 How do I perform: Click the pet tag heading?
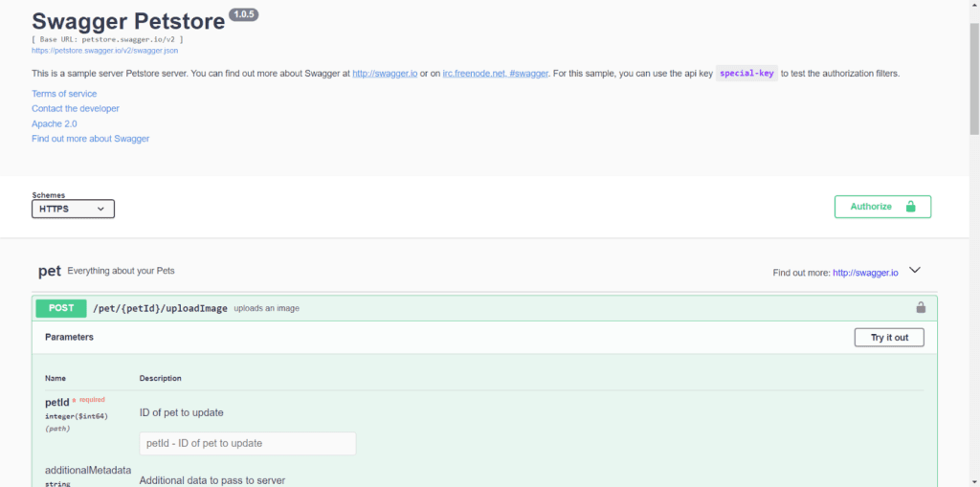tap(50, 271)
